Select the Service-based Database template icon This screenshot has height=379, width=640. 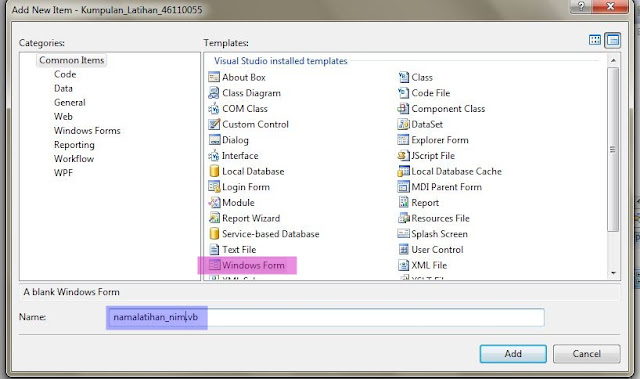(214, 234)
